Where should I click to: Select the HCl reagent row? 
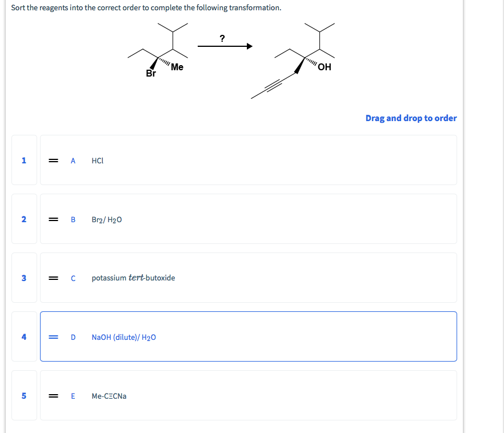pos(248,160)
